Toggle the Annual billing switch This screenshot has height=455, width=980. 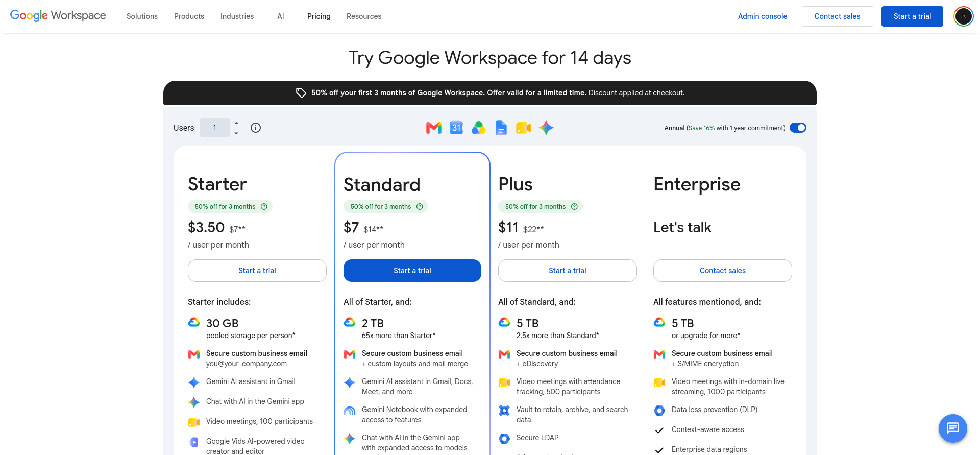pos(798,128)
